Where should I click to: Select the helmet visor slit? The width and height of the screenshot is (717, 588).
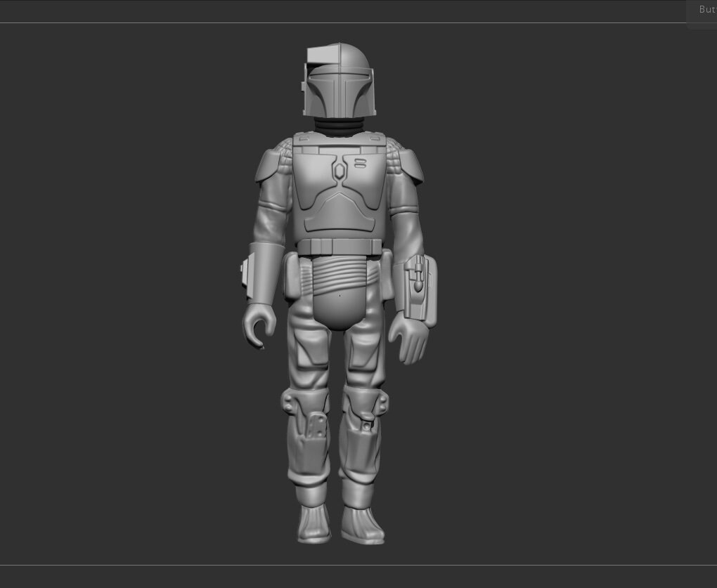pos(339,72)
